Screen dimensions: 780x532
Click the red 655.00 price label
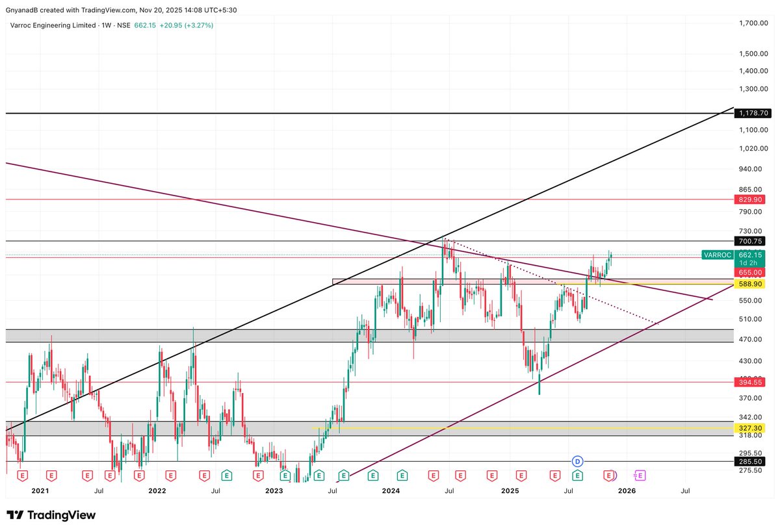pos(750,272)
